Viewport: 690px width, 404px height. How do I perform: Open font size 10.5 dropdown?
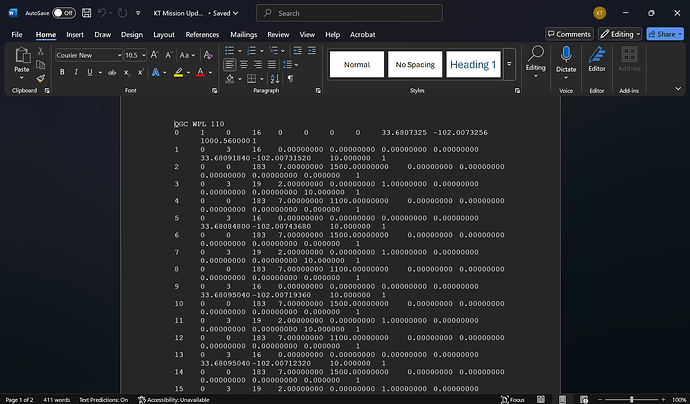coord(143,55)
